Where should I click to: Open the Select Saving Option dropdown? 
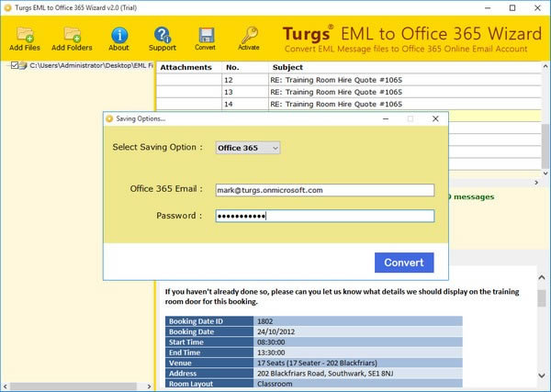pos(247,148)
